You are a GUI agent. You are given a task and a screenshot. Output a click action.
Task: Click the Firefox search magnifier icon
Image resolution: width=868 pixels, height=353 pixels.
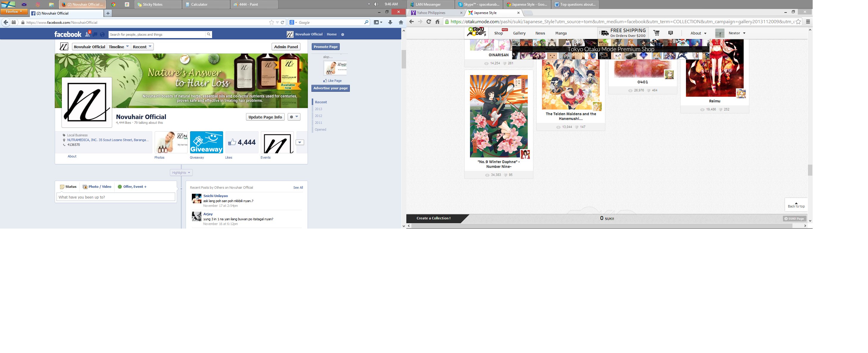(x=366, y=22)
